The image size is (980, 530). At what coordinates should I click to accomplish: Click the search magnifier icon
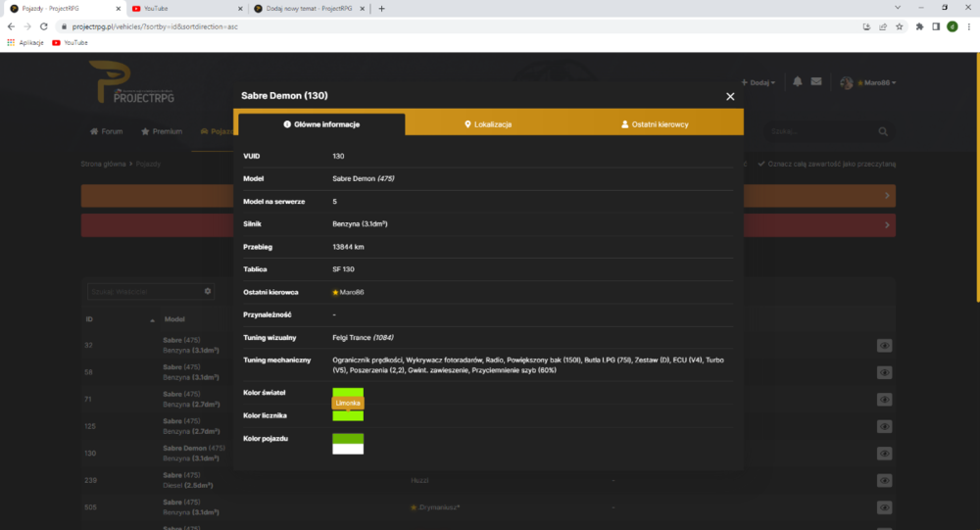coord(883,131)
